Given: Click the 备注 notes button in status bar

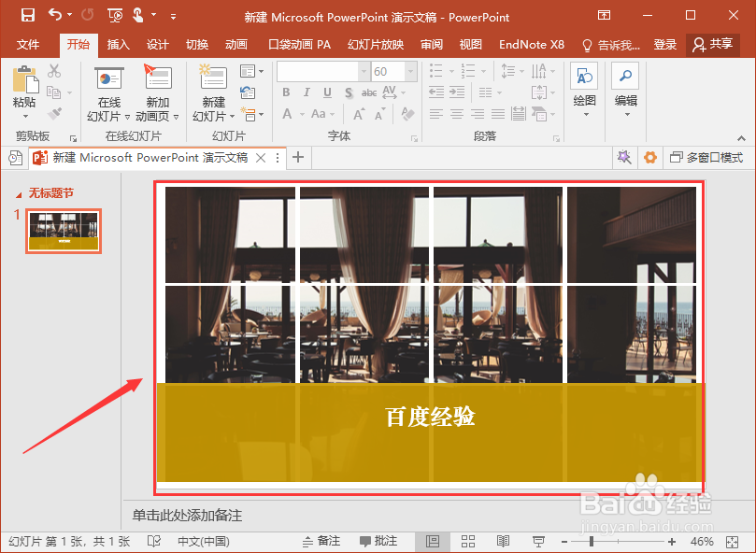Looking at the screenshot, I should click(x=321, y=541).
